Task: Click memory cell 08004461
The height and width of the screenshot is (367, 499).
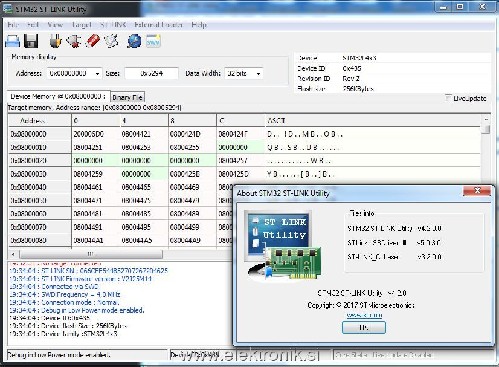Action: point(96,187)
